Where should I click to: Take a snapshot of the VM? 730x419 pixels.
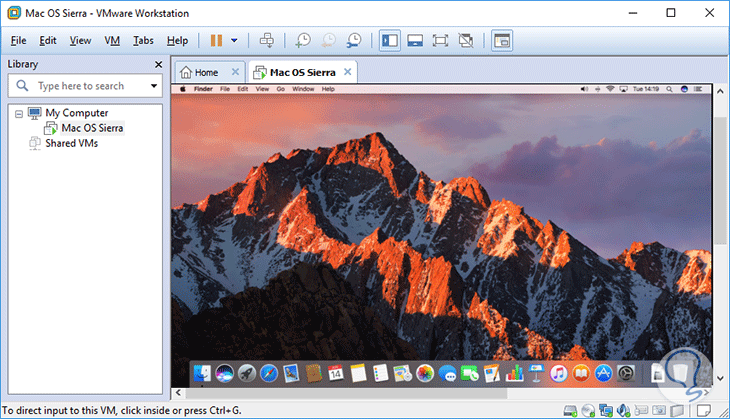302,41
